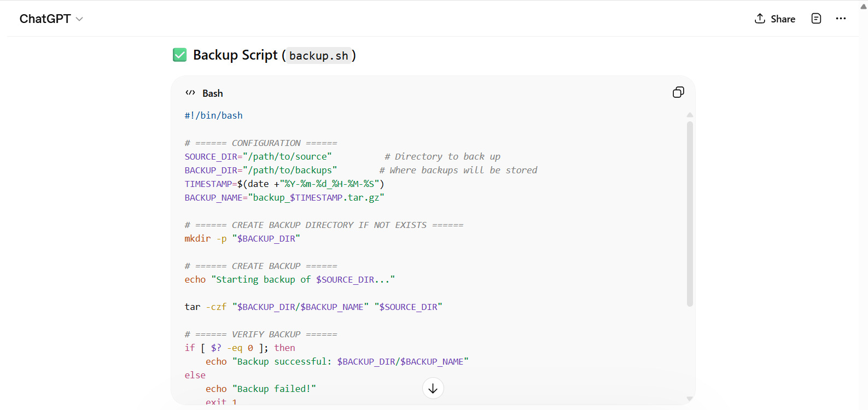Open the ChatGPT model selector dropdown
The image size is (868, 410).
[51, 19]
